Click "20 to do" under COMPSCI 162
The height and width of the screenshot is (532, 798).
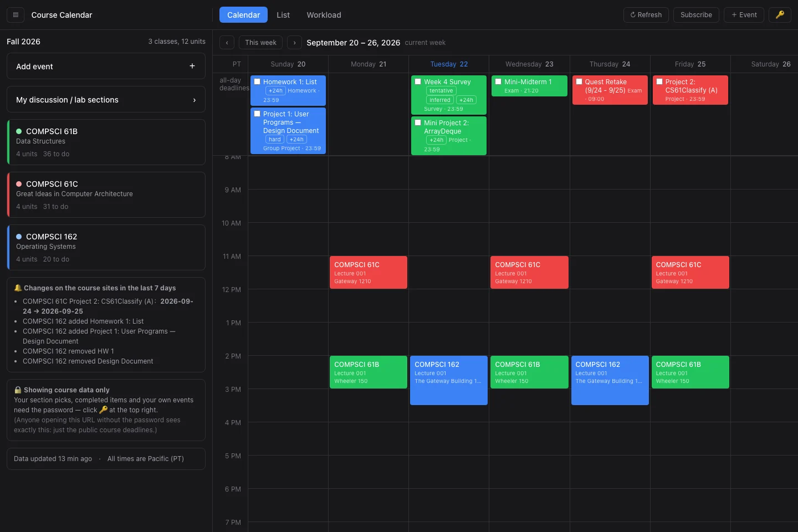pos(56,259)
